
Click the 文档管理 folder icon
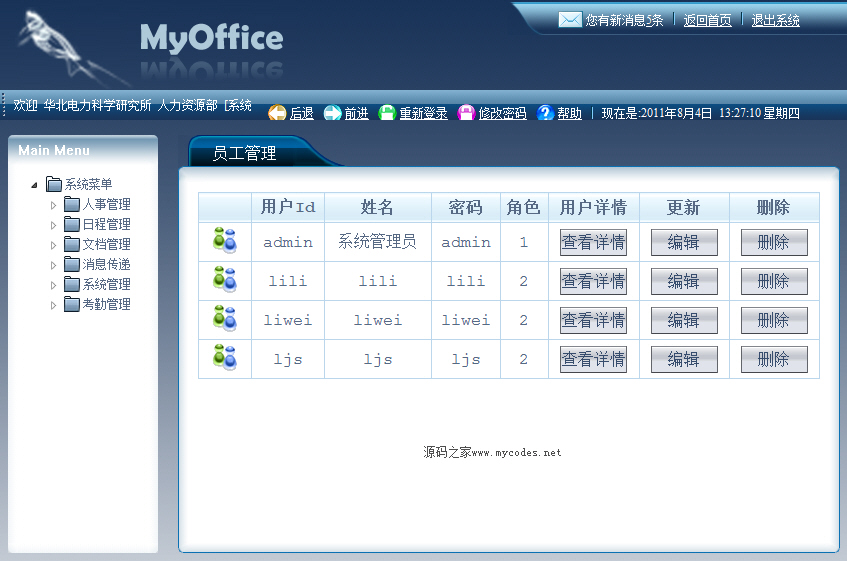pyautogui.click(x=72, y=244)
